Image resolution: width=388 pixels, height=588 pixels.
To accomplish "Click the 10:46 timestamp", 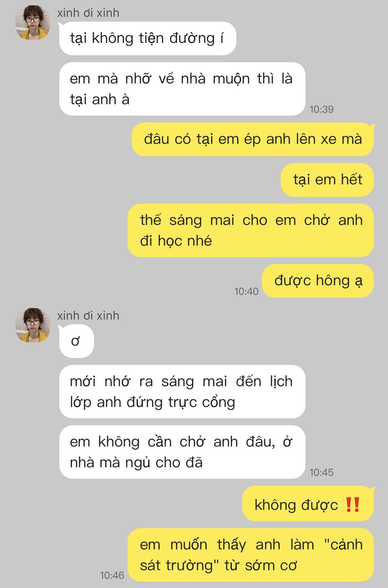I will point(112,575).
